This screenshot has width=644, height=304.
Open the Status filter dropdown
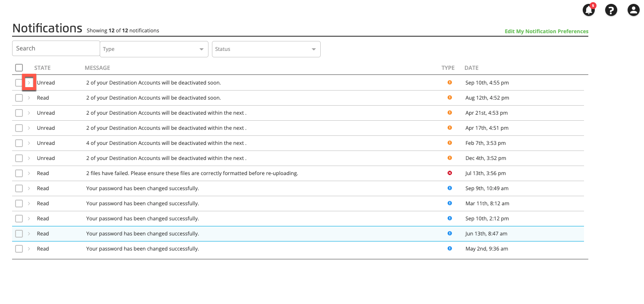click(x=266, y=49)
